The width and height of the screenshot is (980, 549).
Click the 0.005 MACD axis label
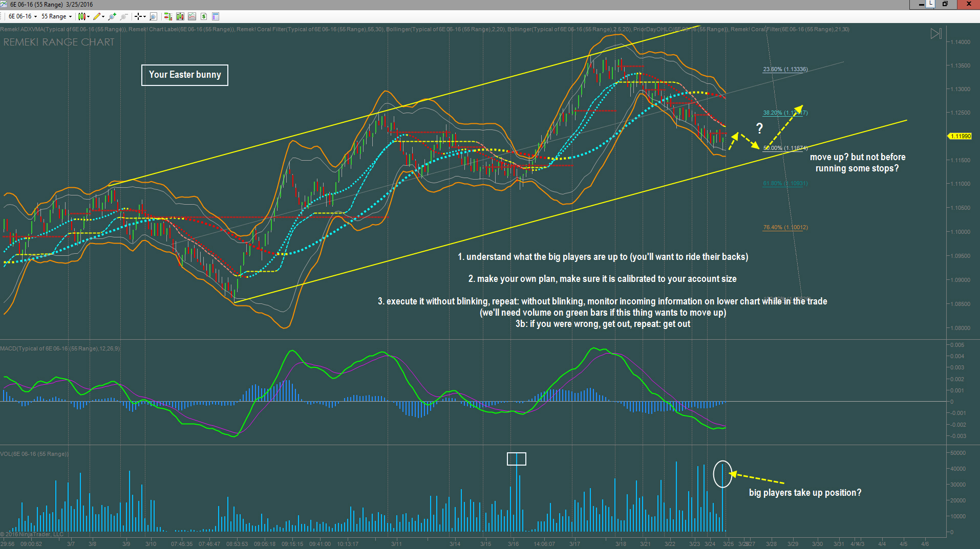[958, 345]
